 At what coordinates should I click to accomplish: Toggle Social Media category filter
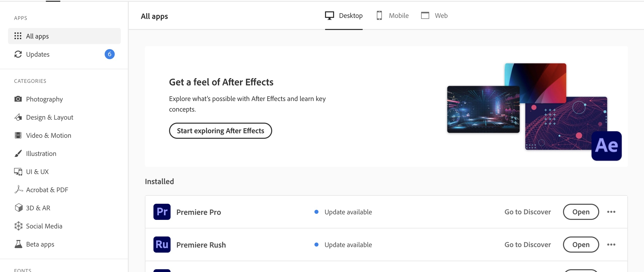click(44, 226)
